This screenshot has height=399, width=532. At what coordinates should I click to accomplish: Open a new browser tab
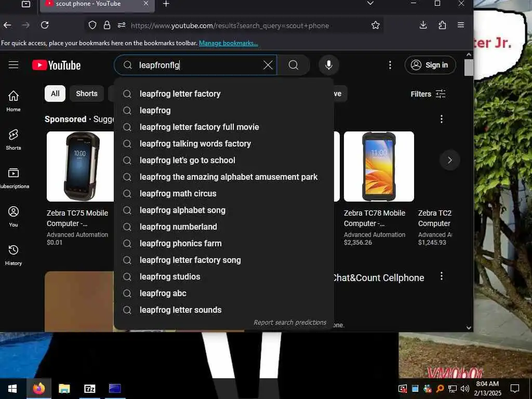[166, 4]
